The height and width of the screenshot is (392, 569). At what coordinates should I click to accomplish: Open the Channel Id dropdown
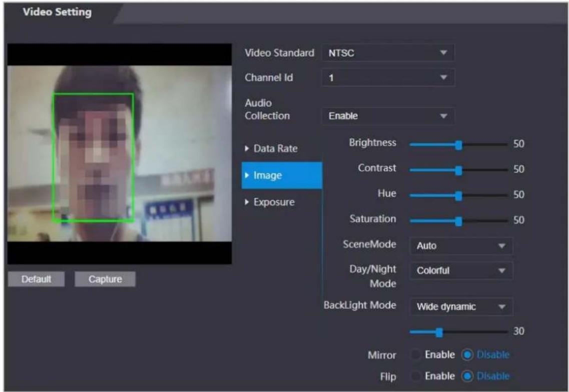(x=388, y=77)
